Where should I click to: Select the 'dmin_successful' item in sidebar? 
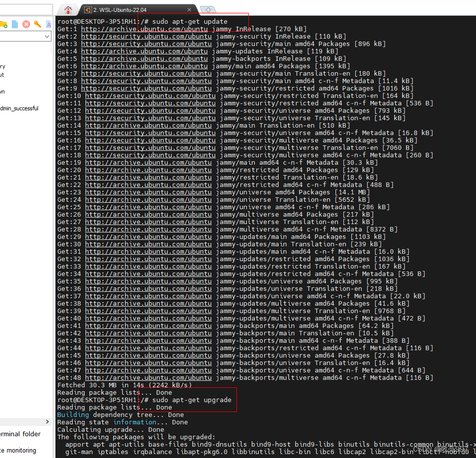(19, 108)
